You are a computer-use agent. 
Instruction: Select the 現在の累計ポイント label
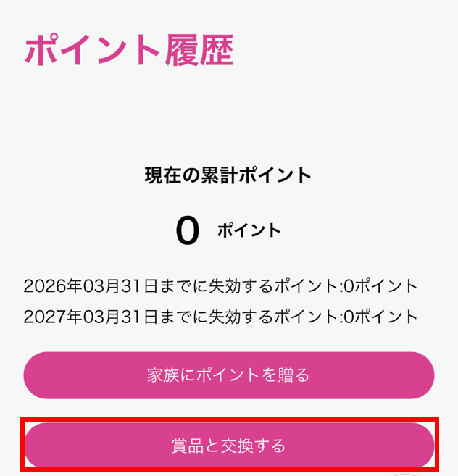point(228,175)
